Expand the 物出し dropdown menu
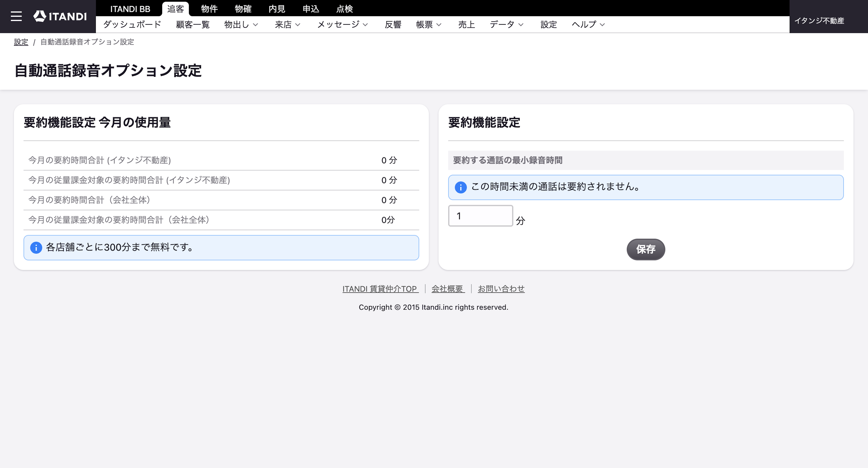Screen dimensions: 868x468 click(241, 25)
